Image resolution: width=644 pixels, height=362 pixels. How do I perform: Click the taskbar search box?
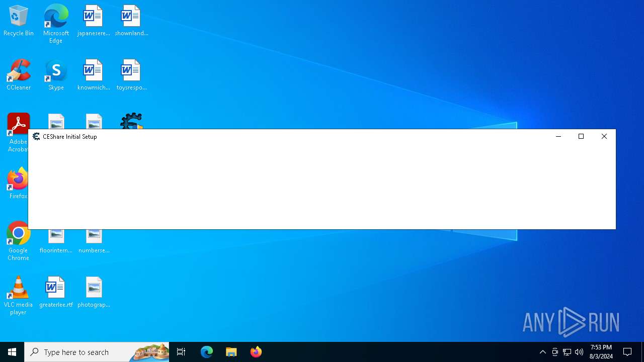coord(97,352)
